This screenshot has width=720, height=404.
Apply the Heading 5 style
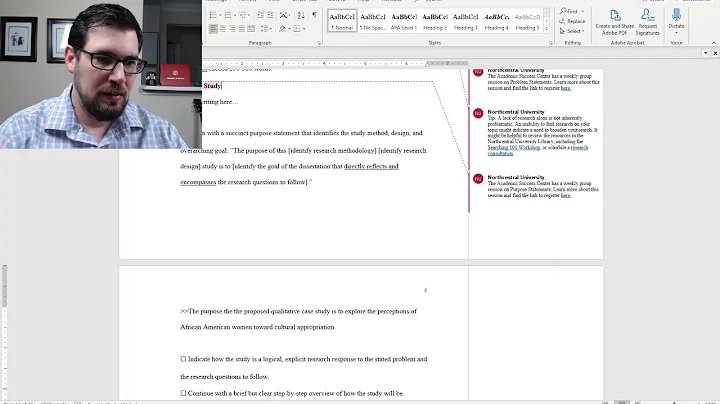click(527, 21)
